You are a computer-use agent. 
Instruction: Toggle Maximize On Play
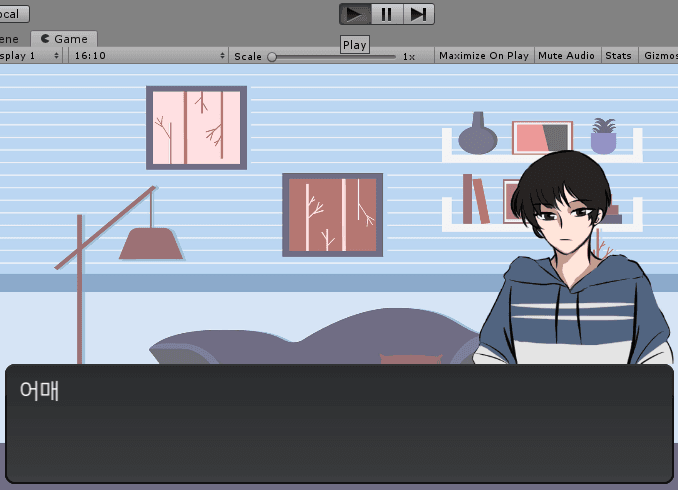(x=484, y=56)
